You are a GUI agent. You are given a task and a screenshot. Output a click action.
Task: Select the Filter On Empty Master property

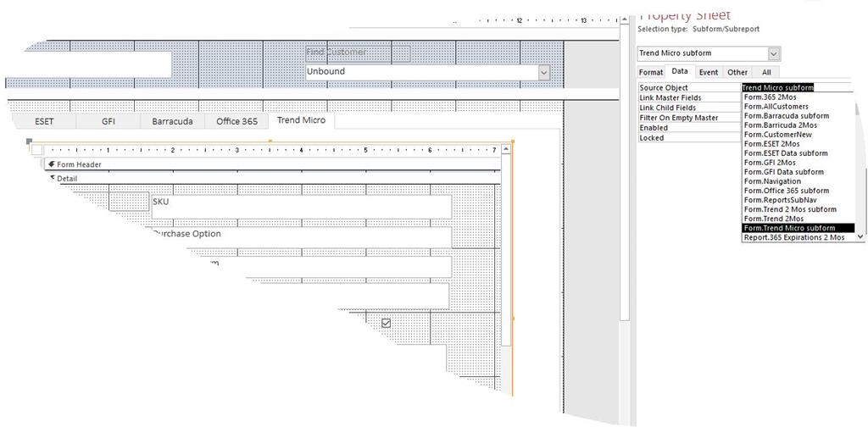tap(690, 118)
